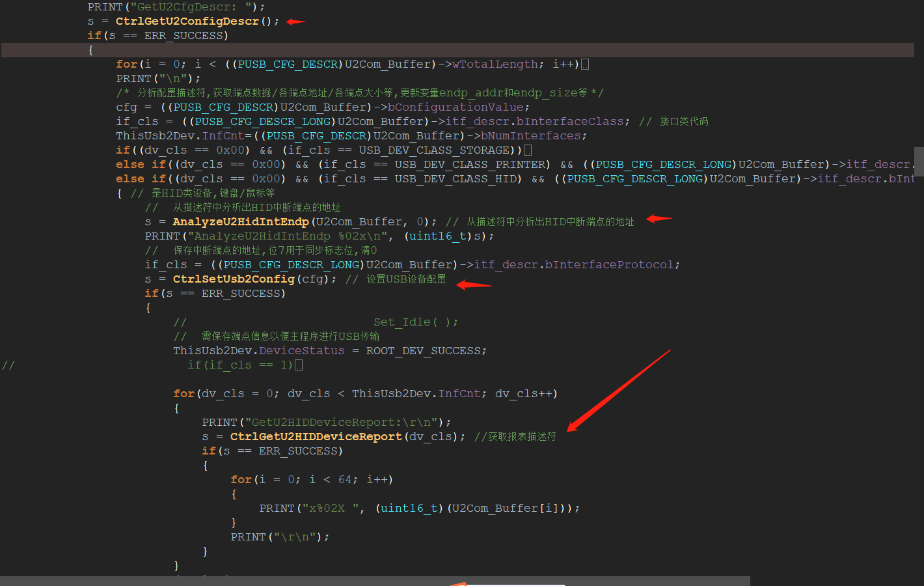The width and height of the screenshot is (924, 586).
Task: Click the comment 保存中断端点的地址,位7用于同步标志位
Action: (x=275, y=250)
